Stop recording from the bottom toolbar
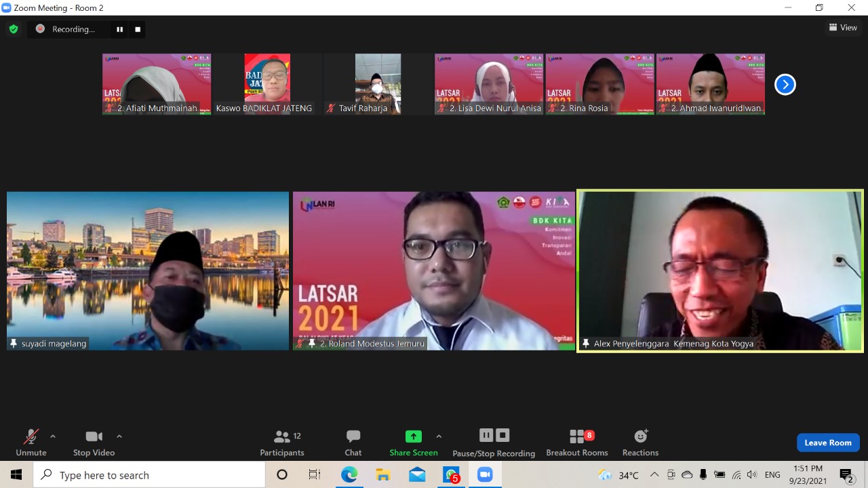Viewport: 868px width, 488px height. tap(502, 435)
